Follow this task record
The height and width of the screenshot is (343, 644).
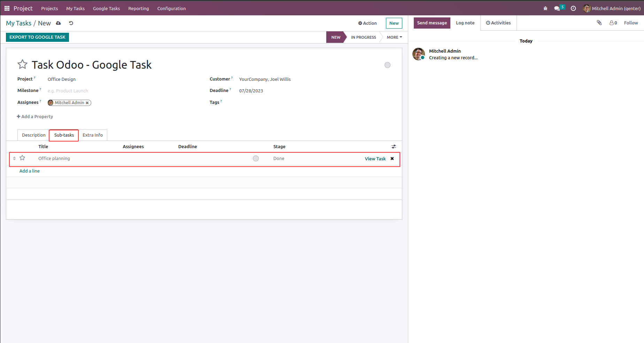tap(631, 23)
